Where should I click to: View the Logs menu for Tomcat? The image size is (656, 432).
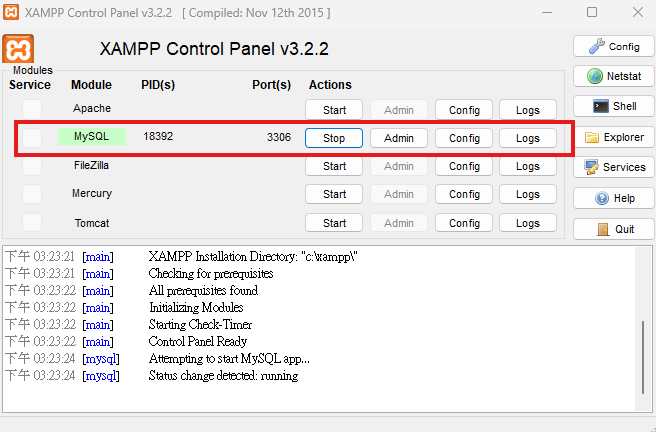tap(528, 222)
